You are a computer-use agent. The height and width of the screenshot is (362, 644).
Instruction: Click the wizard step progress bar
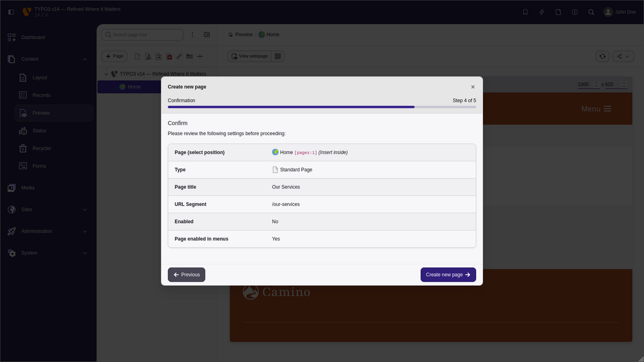321,107
